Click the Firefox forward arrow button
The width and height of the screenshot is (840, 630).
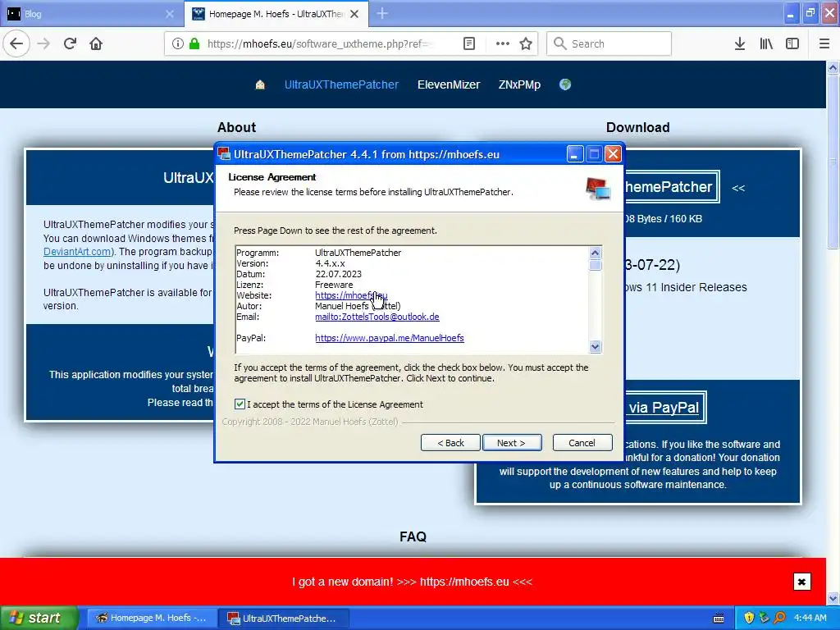(43, 44)
